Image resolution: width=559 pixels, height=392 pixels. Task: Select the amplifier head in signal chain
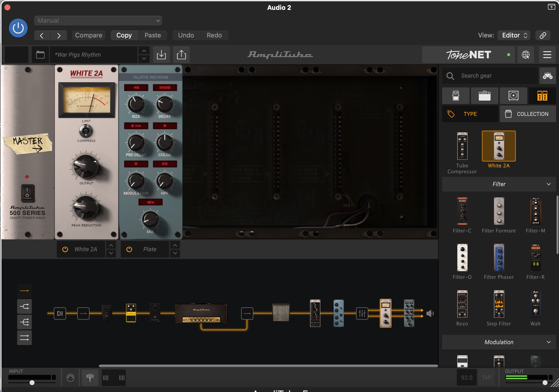201,313
